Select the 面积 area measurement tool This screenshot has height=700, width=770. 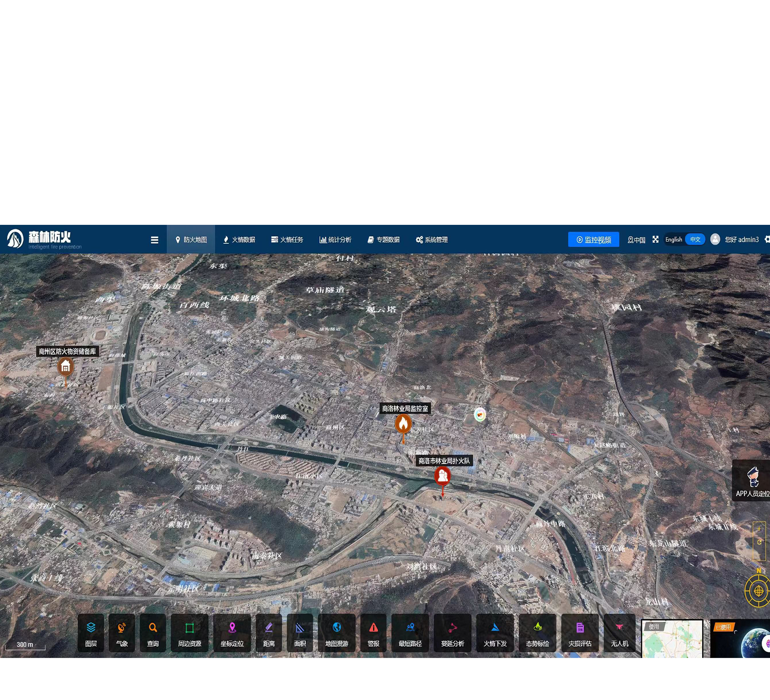coord(300,633)
